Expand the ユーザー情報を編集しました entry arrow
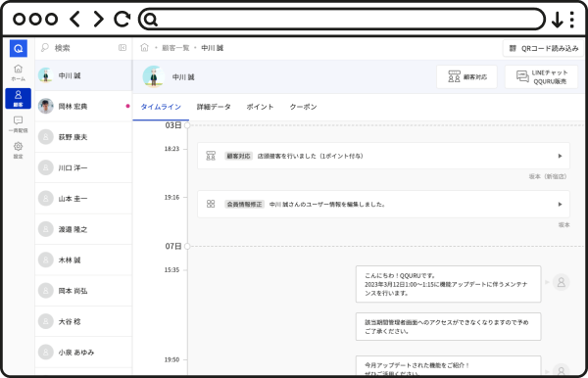588x378 pixels. [x=560, y=204]
